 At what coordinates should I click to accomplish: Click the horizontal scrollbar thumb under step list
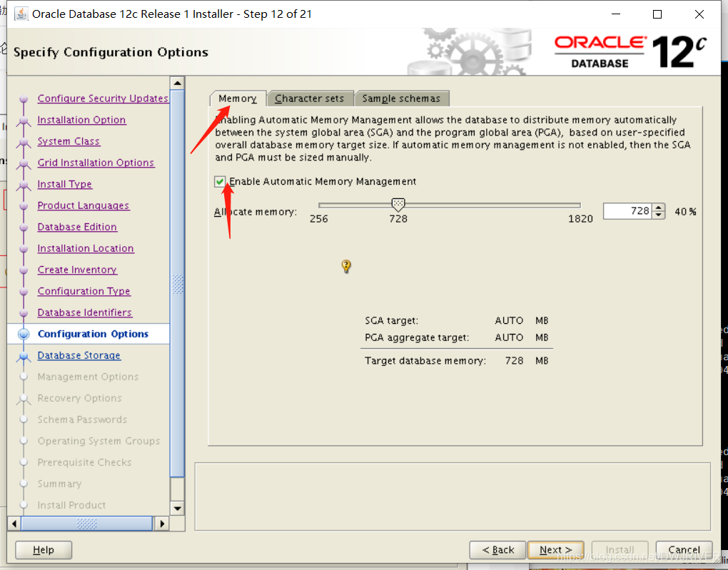[x=87, y=524]
